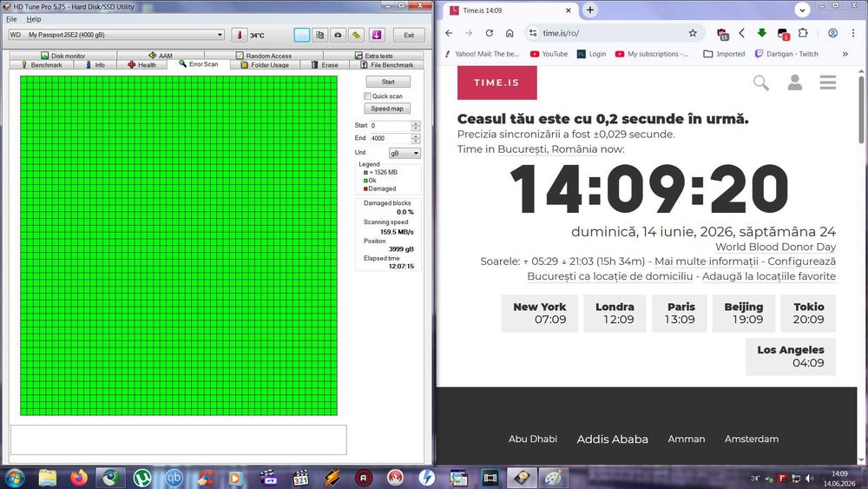Image resolution: width=868 pixels, height=489 pixels.
Task: Enable the Quick scan checkbox
Action: pos(367,96)
